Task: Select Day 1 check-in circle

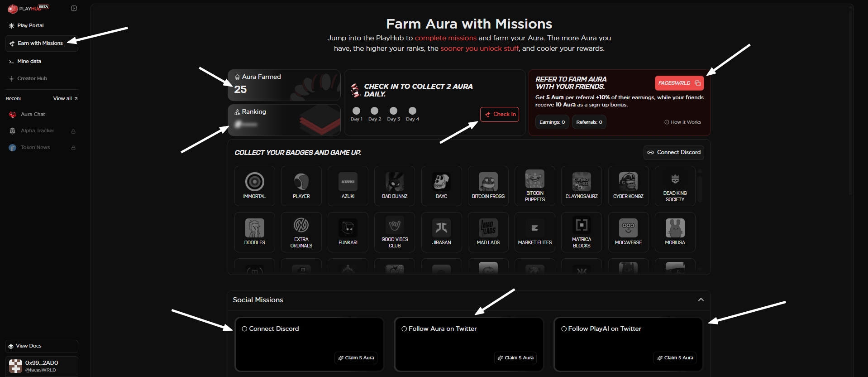Action: (x=357, y=111)
